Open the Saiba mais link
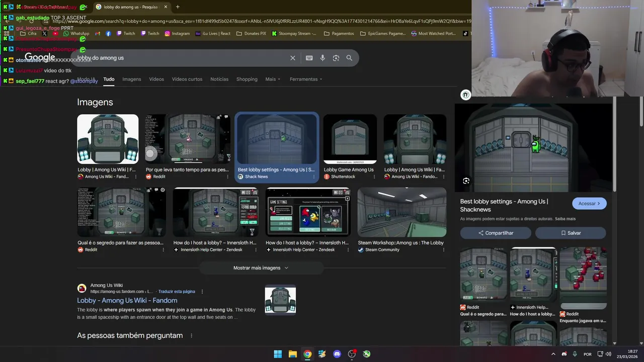 coord(565,219)
